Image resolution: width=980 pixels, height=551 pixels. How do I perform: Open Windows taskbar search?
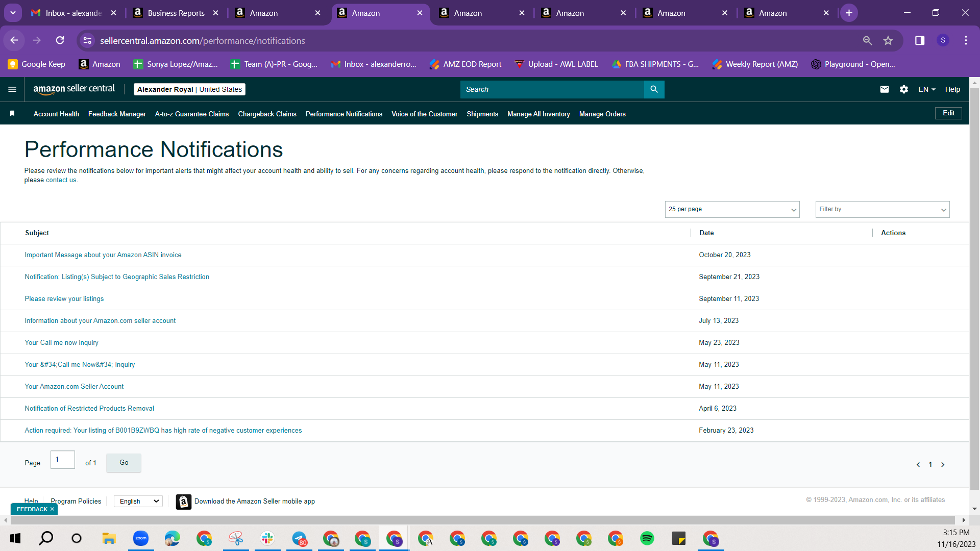pyautogui.click(x=46, y=538)
